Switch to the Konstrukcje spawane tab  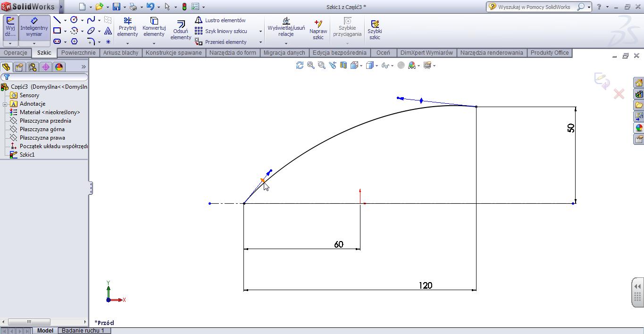(x=174, y=53)
